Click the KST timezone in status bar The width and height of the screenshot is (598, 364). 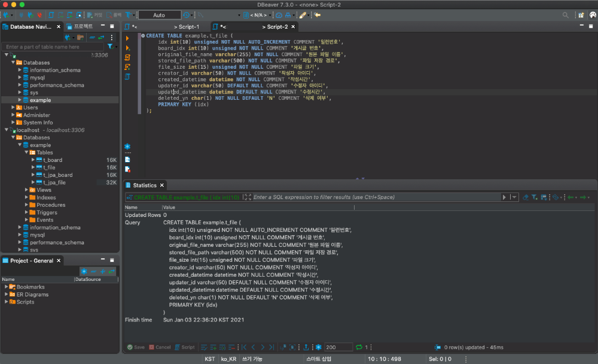coord(210,359)
